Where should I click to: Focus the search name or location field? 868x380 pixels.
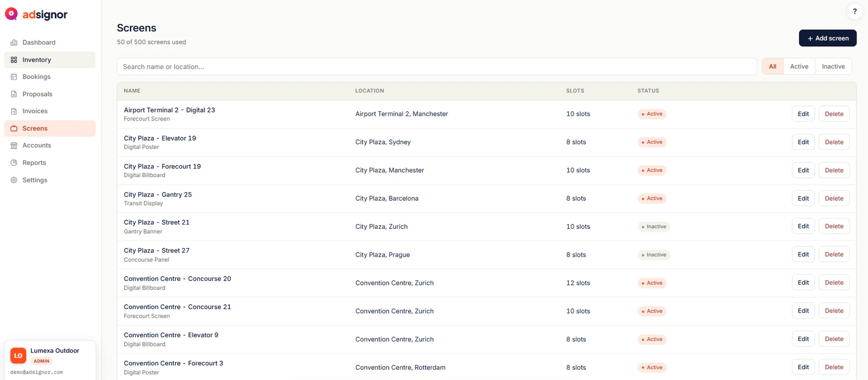coord(437,67)
